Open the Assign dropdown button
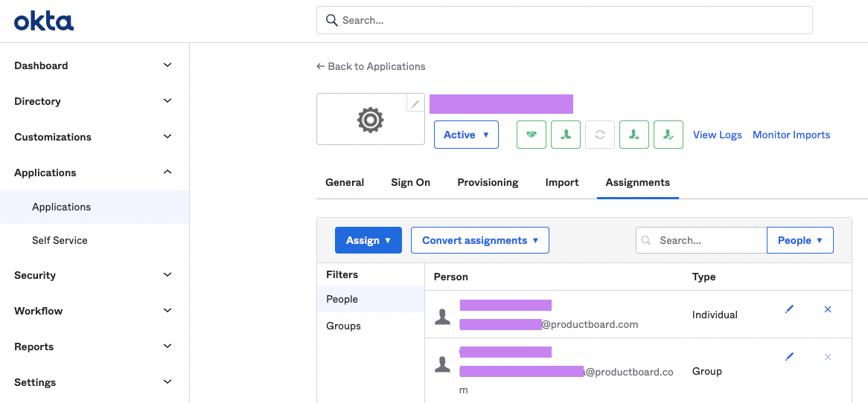This screenshot has width=868, height=403. click(368, 240)
